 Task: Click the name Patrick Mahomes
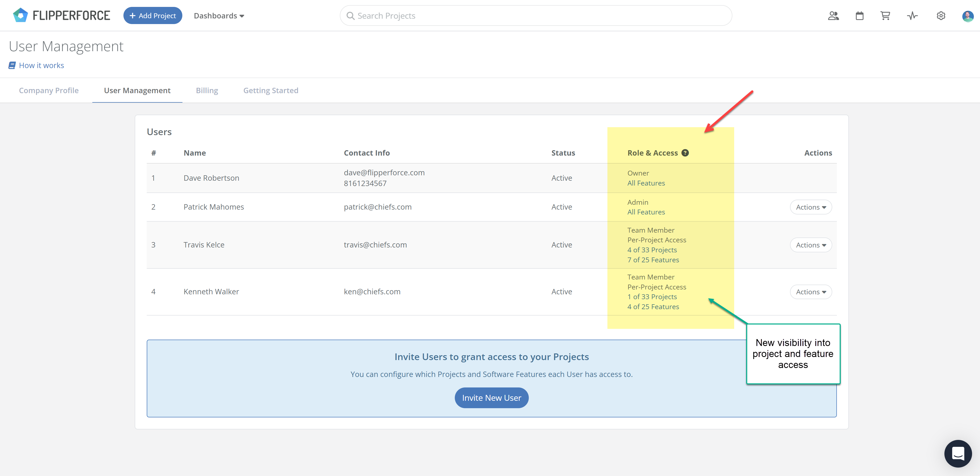(214, 207)
